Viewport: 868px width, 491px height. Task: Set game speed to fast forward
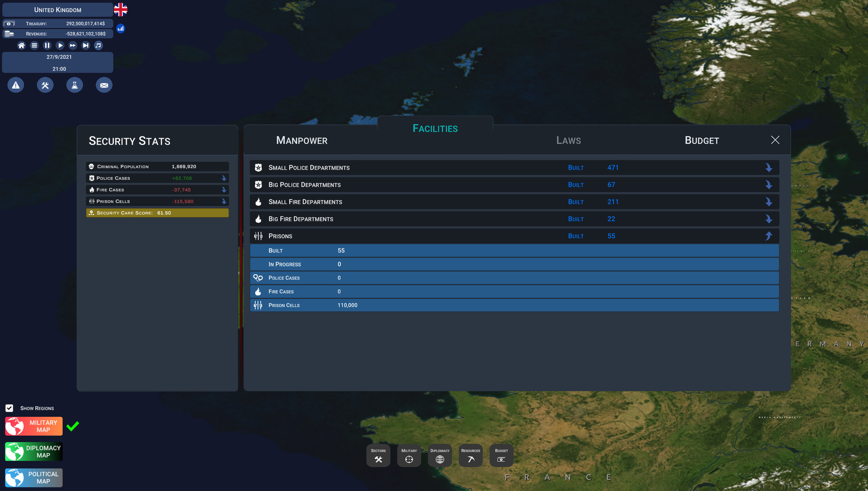click(x=73, y=45)
